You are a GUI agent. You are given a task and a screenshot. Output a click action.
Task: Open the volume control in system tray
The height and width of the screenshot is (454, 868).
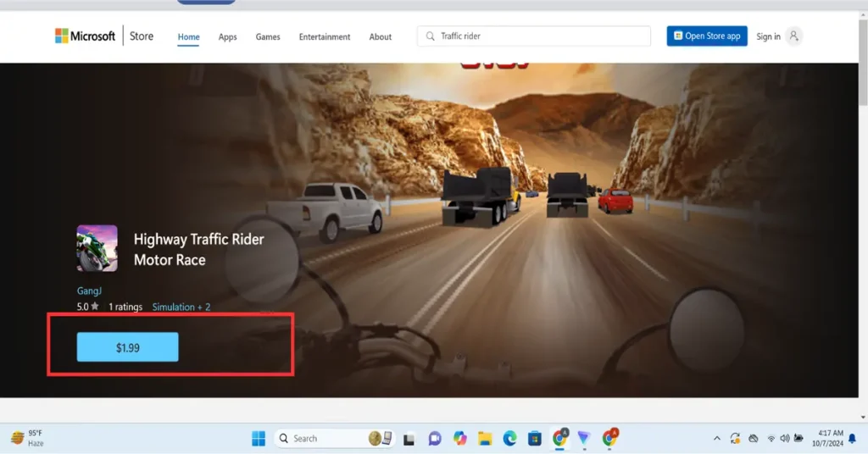tap(785, 439)
